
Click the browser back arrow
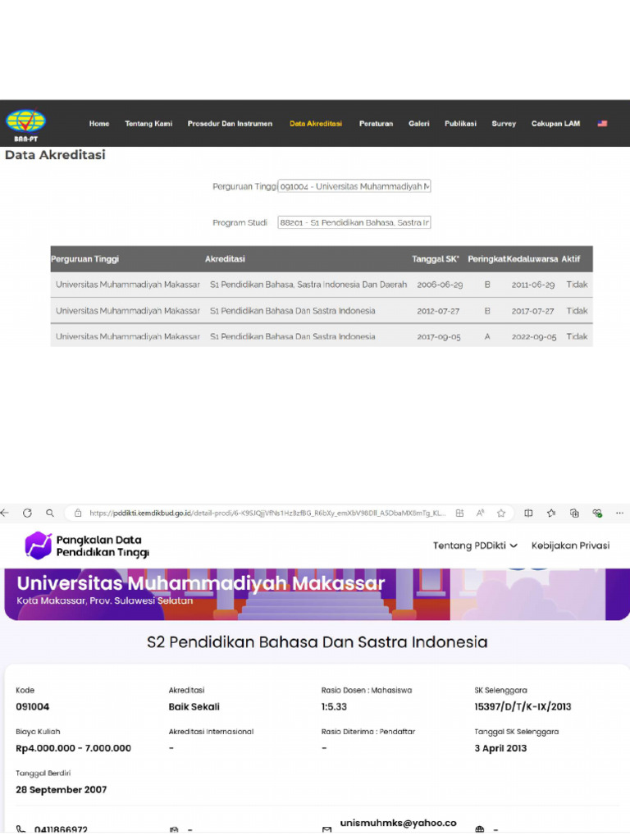pyautogui.click(x=5, y=513)
